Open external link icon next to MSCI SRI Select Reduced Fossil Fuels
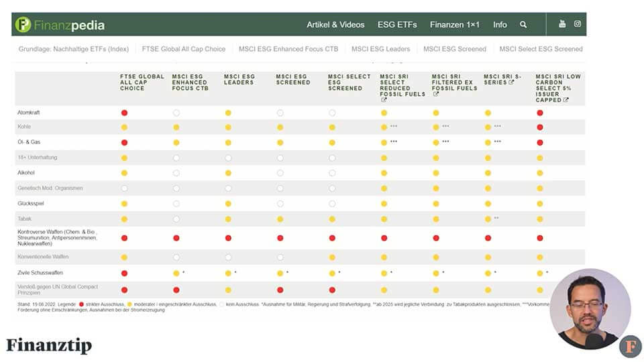The height and width of the screenshot is (362, 644). click(384, 100)
